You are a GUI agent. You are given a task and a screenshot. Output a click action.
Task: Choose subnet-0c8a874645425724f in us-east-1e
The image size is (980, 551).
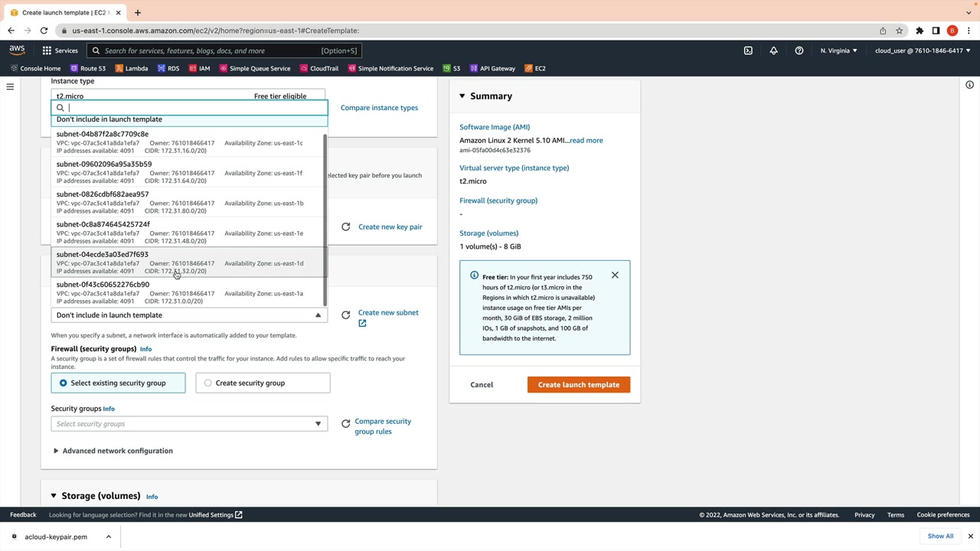(188, 232)
